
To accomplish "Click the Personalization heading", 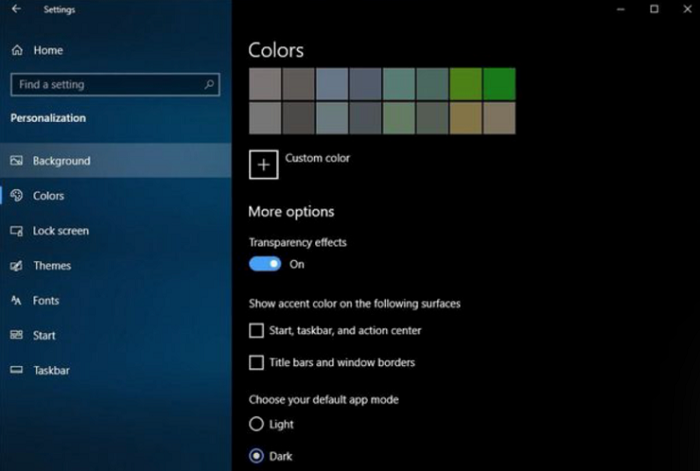I will [x=48, y=118].
